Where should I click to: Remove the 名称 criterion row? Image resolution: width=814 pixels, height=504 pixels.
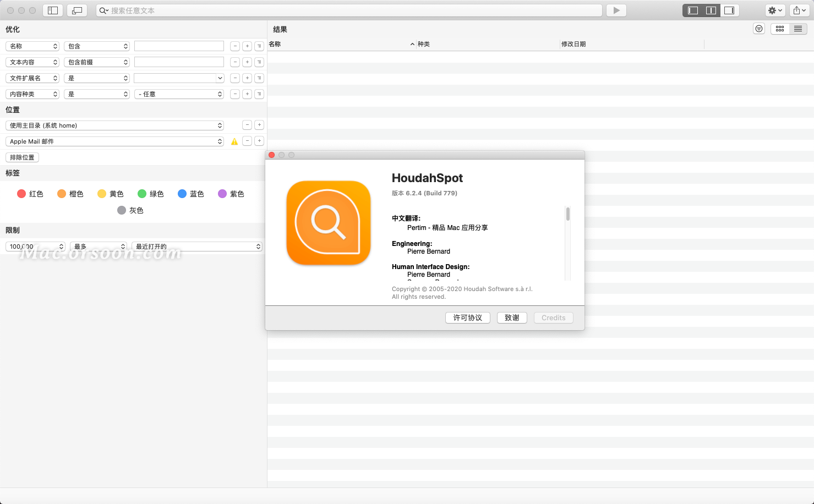point(235,46)
